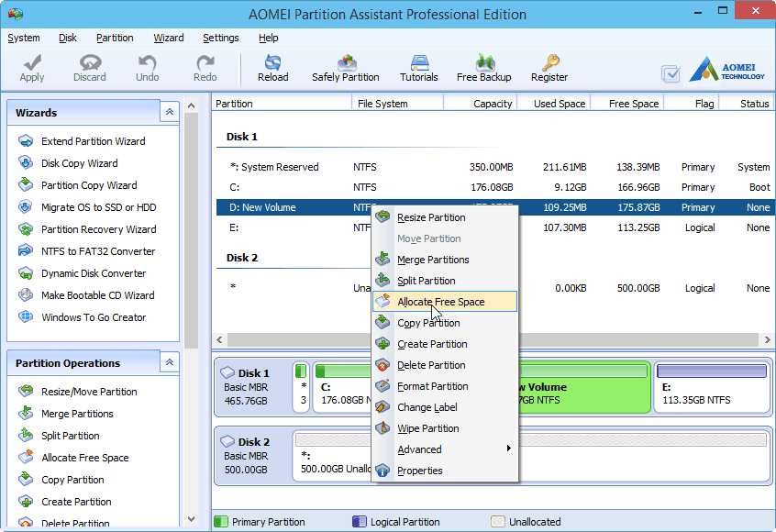The image size is (776, 532).
Task: Click the sidebar scroll down arrow
Action: coord(192,519)
